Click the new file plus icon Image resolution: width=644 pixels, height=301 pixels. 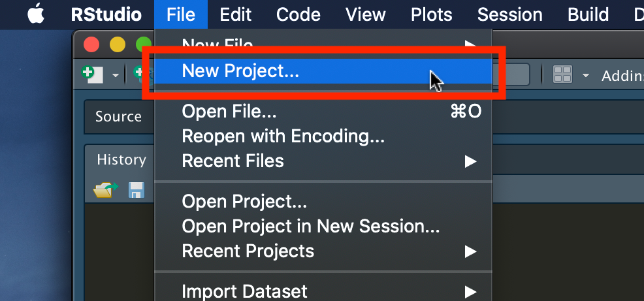(92, 74)
